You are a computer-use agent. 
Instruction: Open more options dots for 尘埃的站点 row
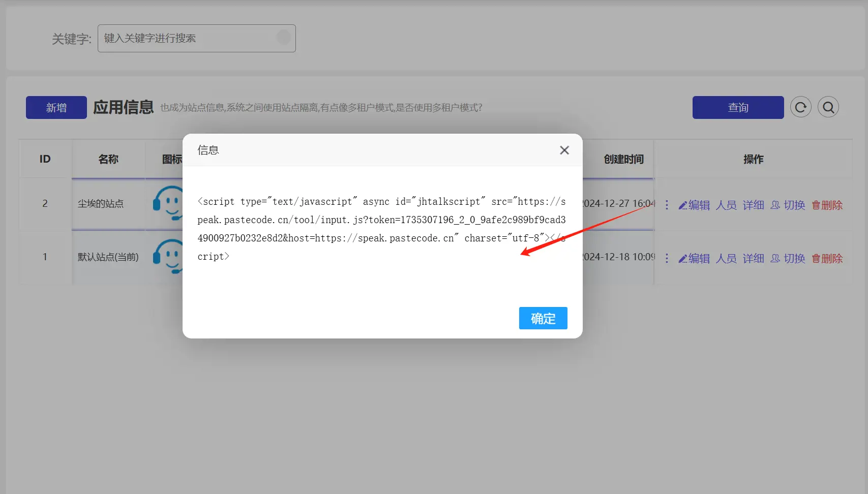pos(667,205)
